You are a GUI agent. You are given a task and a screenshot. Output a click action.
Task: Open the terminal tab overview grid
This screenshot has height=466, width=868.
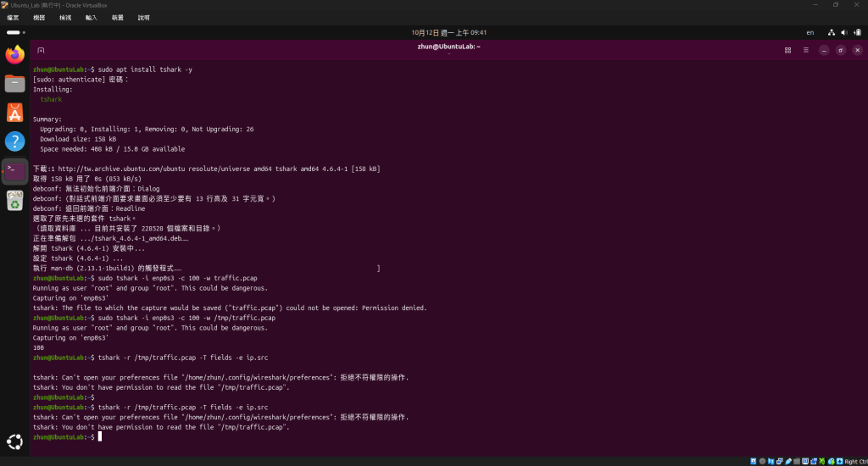[x=787, y=50]
